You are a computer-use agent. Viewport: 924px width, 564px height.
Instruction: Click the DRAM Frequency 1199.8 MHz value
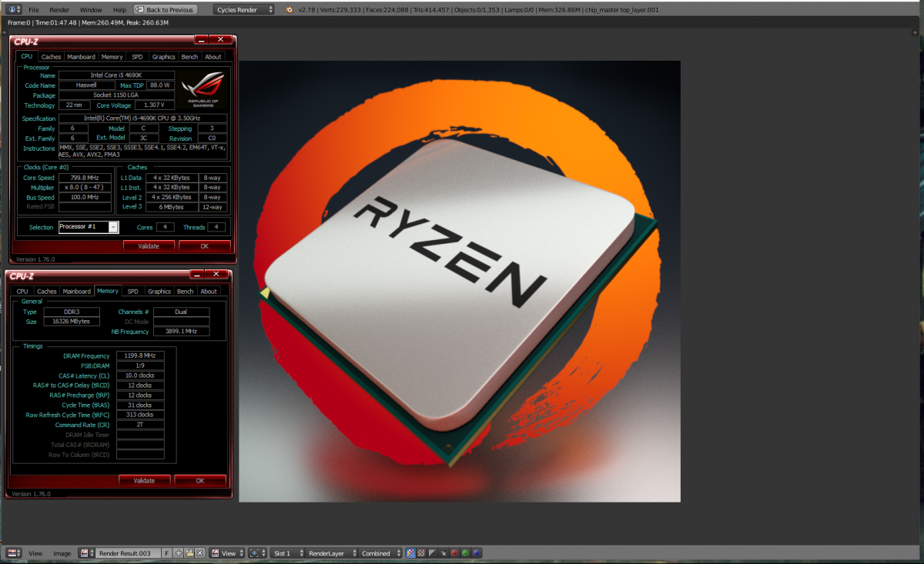[x=140, y=355]
